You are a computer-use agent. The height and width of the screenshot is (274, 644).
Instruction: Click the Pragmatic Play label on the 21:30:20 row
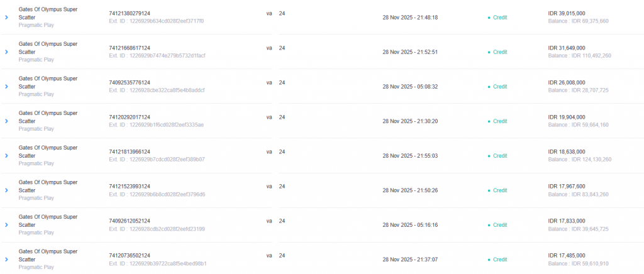click(x=36, y=129)
